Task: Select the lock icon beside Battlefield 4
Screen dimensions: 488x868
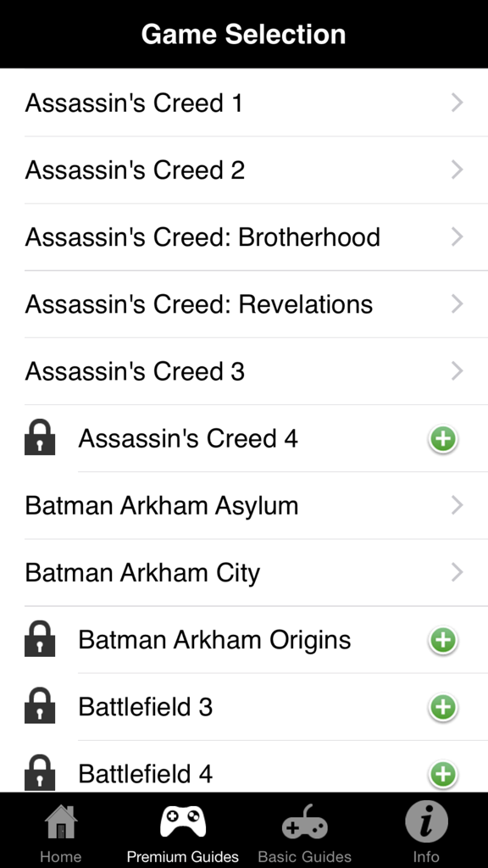Action: (40, 773)
